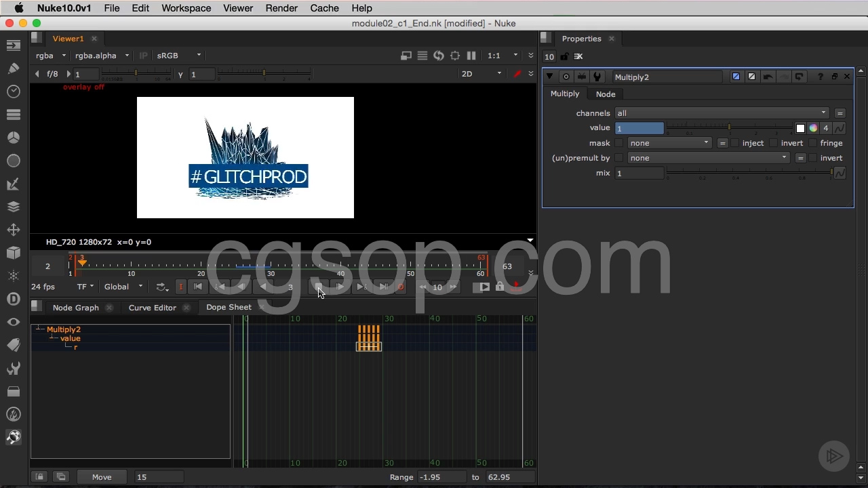Image resolution: width=868 pixels, height=488 pixels.
Task: Open the Color nodes toolbar menu
Action: click(x=14, y=138)
